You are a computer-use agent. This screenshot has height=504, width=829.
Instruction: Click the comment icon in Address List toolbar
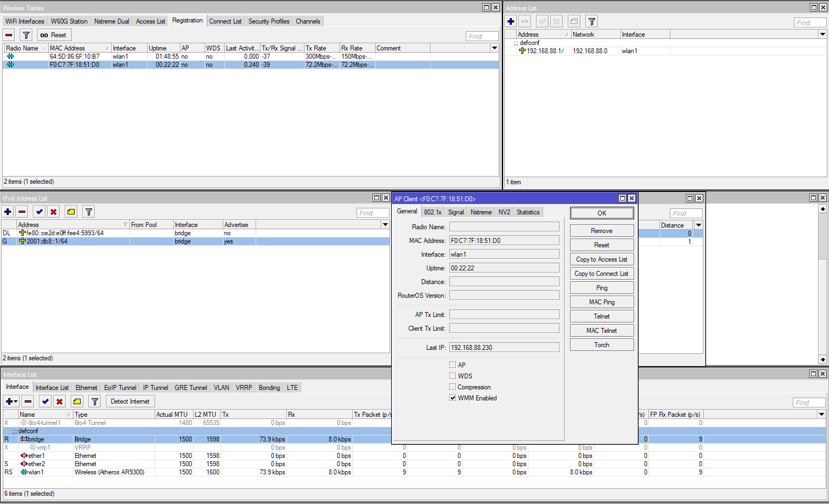(x=574, y=21)
